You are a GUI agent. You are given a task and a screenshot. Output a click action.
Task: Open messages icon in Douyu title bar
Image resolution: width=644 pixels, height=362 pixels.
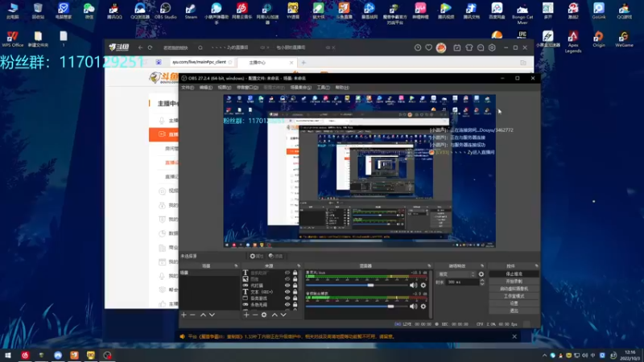click(481, 47)
